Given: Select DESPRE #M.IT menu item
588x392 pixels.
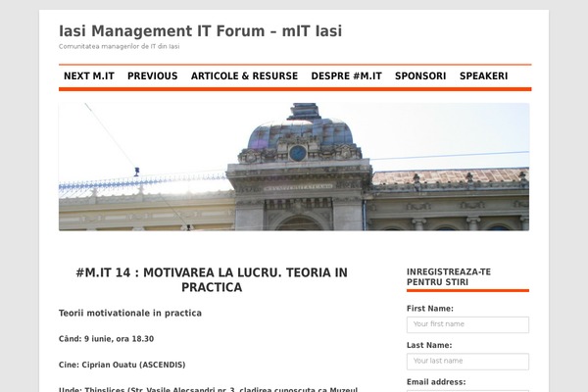Looking at the screenshot, I should click(x=346, y=76).
